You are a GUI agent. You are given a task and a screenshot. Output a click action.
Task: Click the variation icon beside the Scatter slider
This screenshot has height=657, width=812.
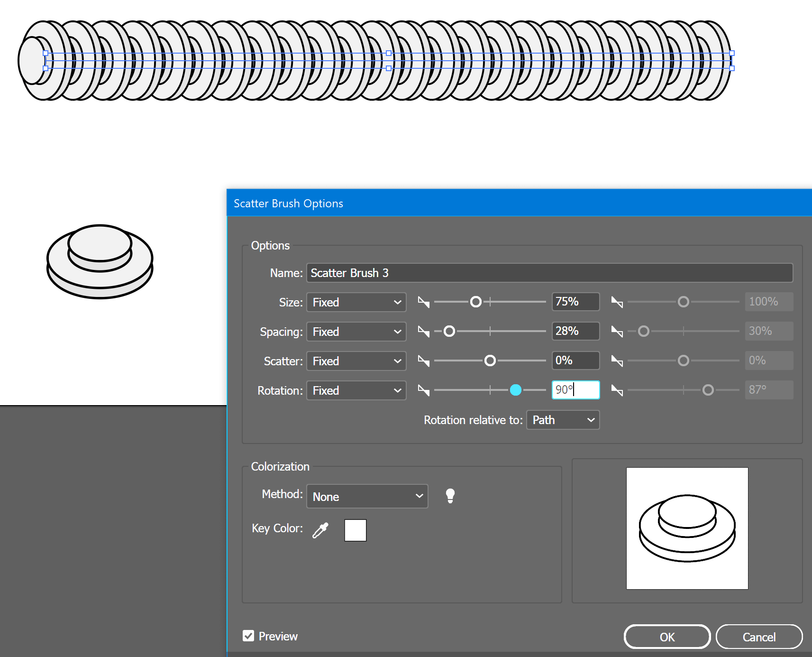coord(424,361)
